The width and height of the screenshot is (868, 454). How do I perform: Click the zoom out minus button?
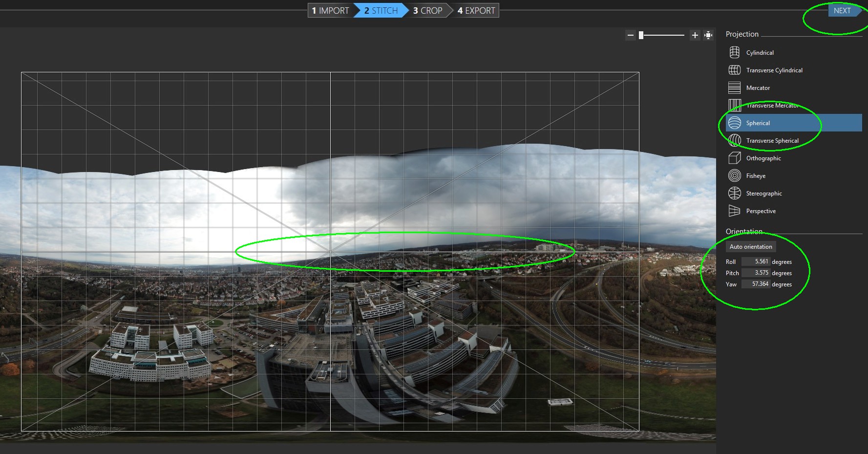tap(631, 35)
